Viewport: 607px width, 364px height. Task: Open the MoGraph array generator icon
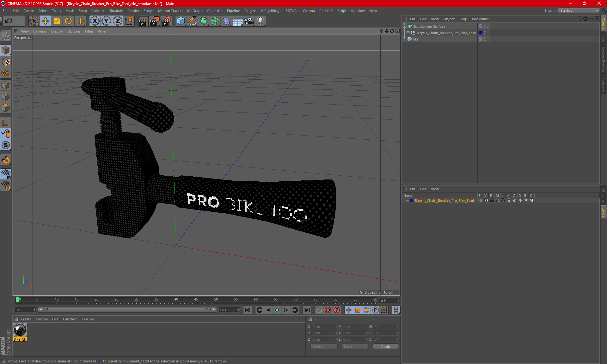pyautogui.click(x=215, y=21)
